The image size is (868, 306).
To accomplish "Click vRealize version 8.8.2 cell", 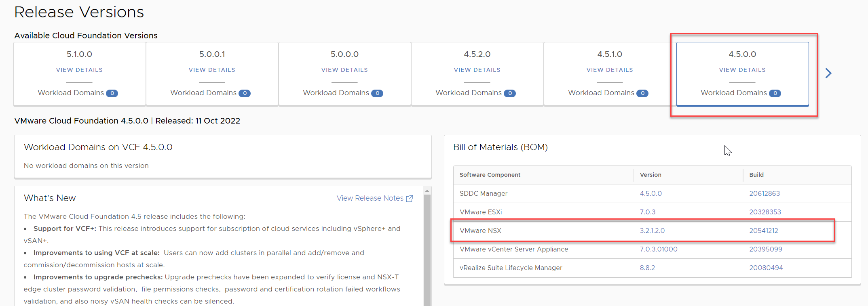I will point(647,268).
